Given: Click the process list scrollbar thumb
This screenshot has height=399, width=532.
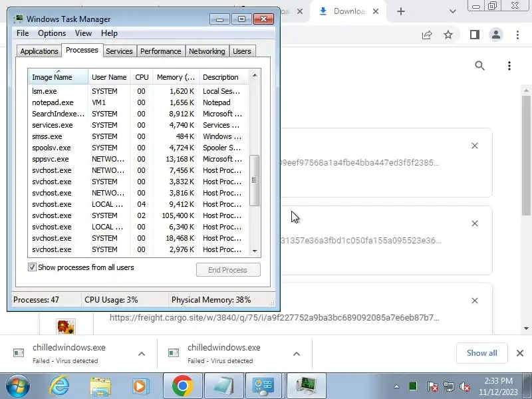Looking at the screenshot, I should (x=255, y=180).
